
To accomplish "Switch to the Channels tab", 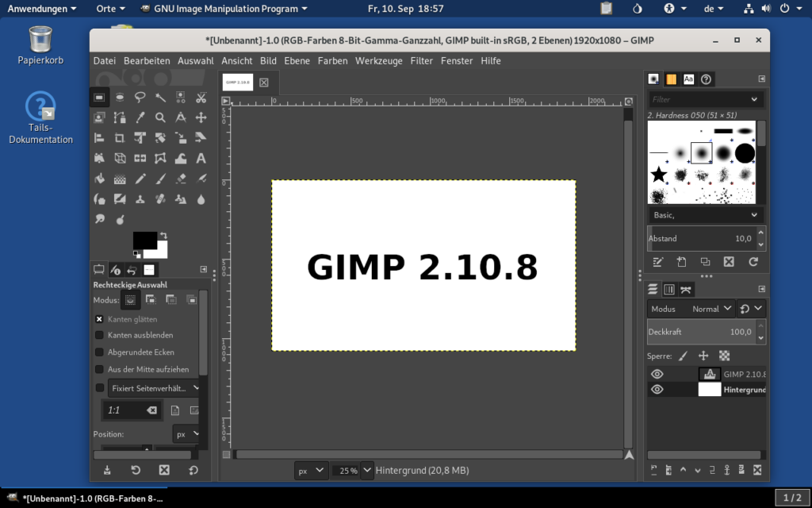I will tap(669, 289).
